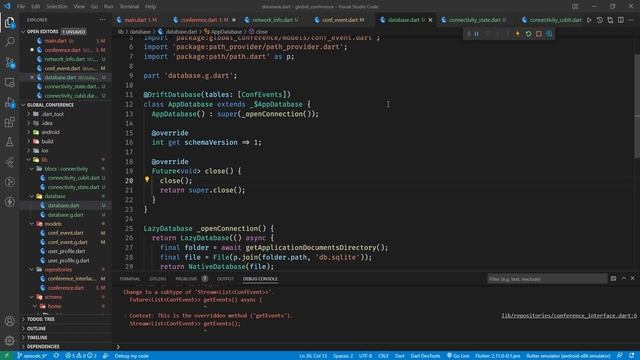Open the Terminal menu
640x360 pixels.
(129, 7)
